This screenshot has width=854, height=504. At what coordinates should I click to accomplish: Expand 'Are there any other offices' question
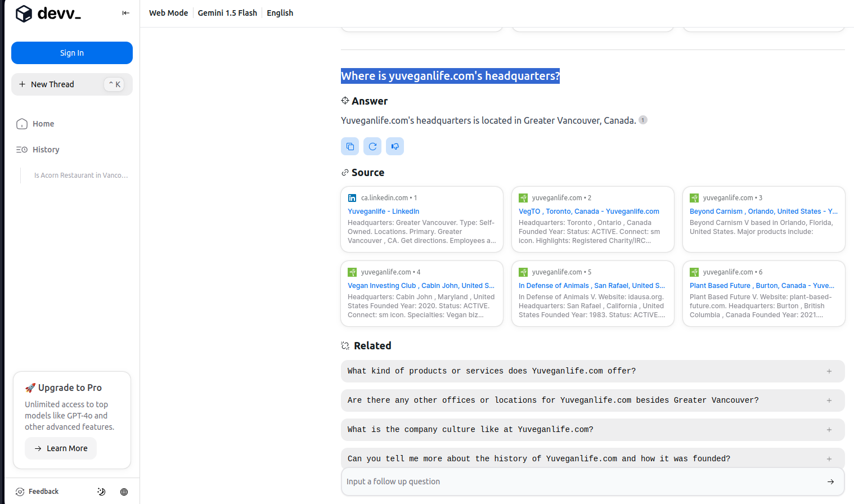coord(593,400)
